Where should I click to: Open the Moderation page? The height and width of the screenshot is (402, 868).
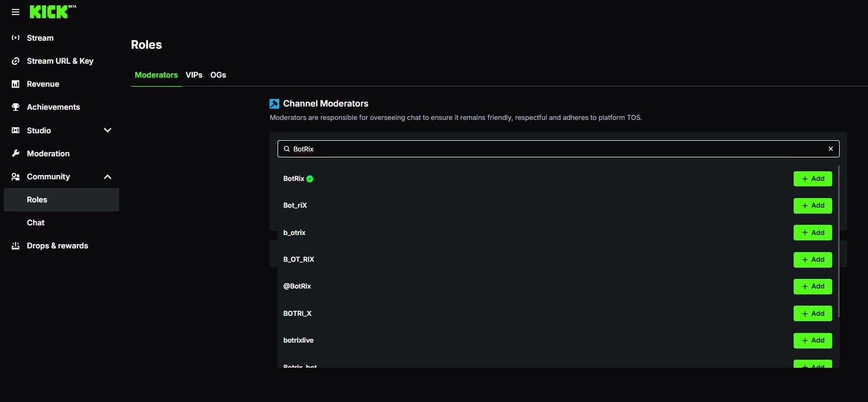(x=62, y=154)
